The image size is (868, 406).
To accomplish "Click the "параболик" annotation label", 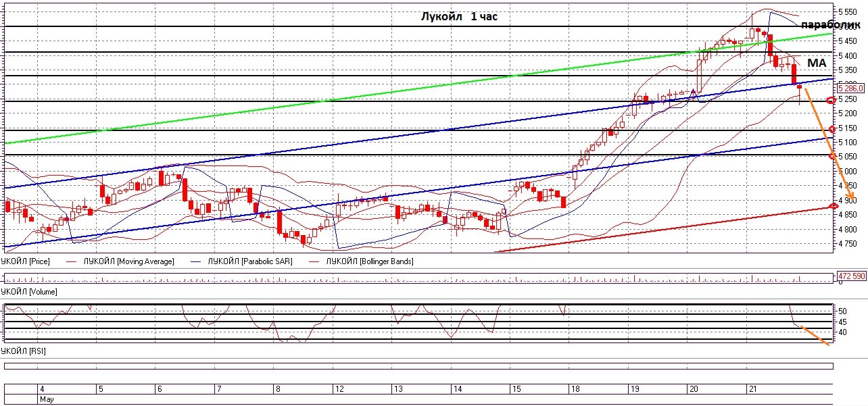I will [830, 25].
